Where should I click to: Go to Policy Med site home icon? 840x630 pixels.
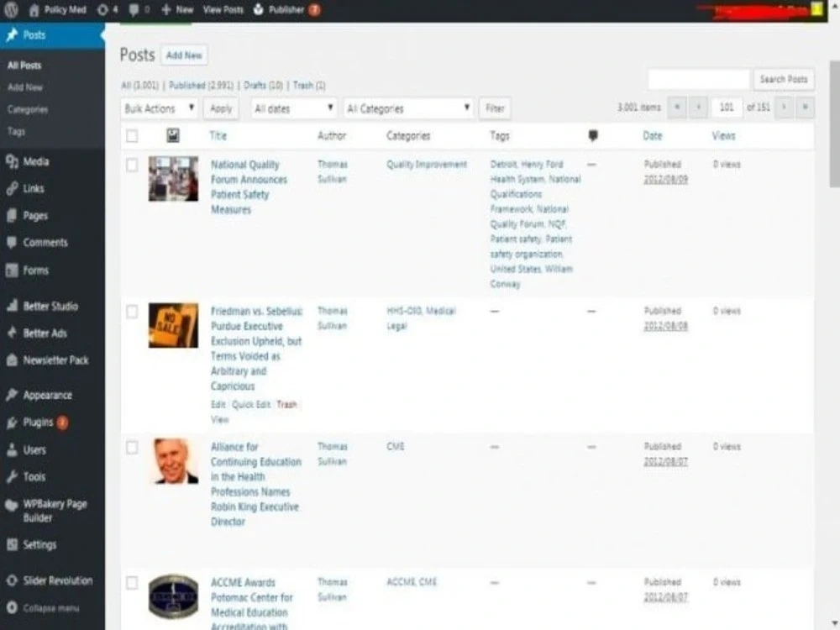pos(34,9)
